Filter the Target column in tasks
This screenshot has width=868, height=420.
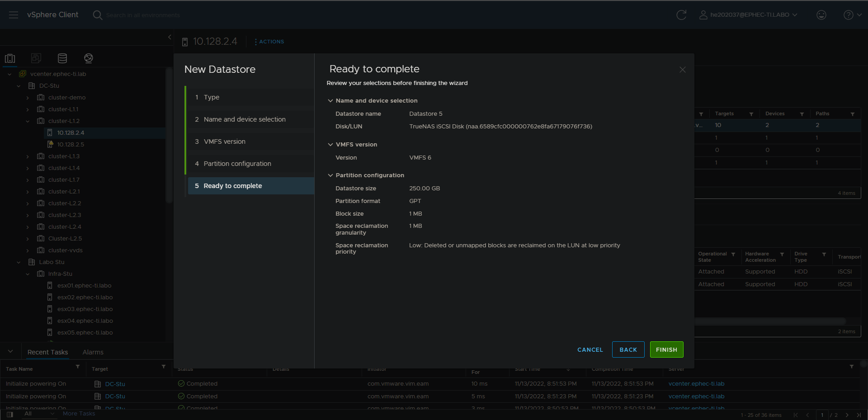(164, 367)
